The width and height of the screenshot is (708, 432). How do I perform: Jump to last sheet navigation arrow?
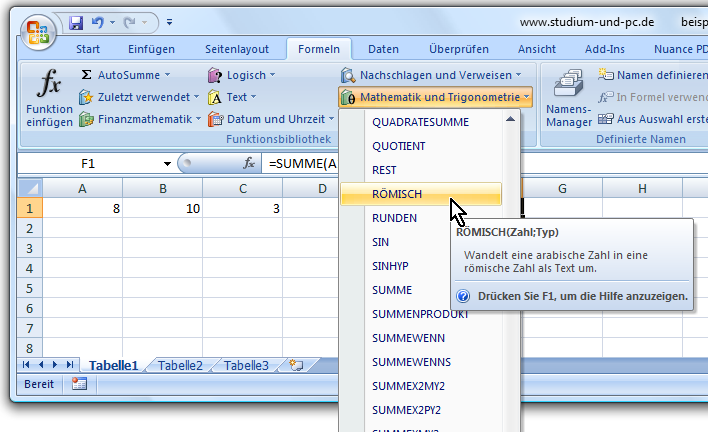pyautogui.click(x=70, y=364)
